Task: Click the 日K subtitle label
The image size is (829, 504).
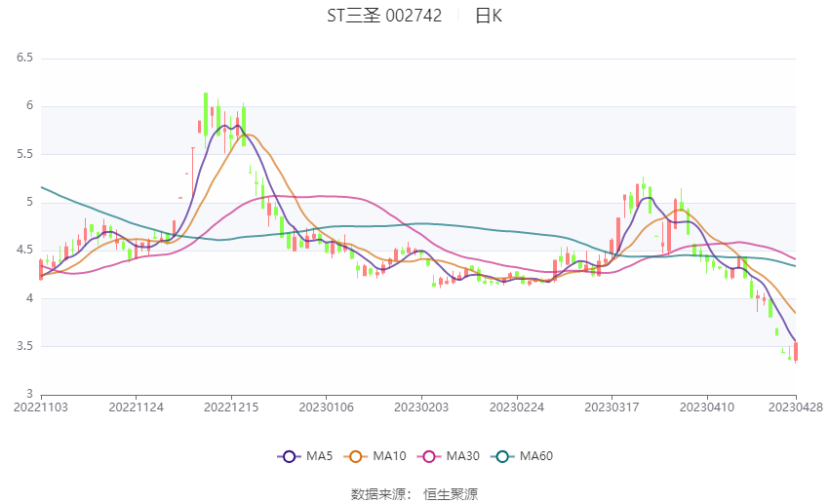Action: [x=489, y=16]
